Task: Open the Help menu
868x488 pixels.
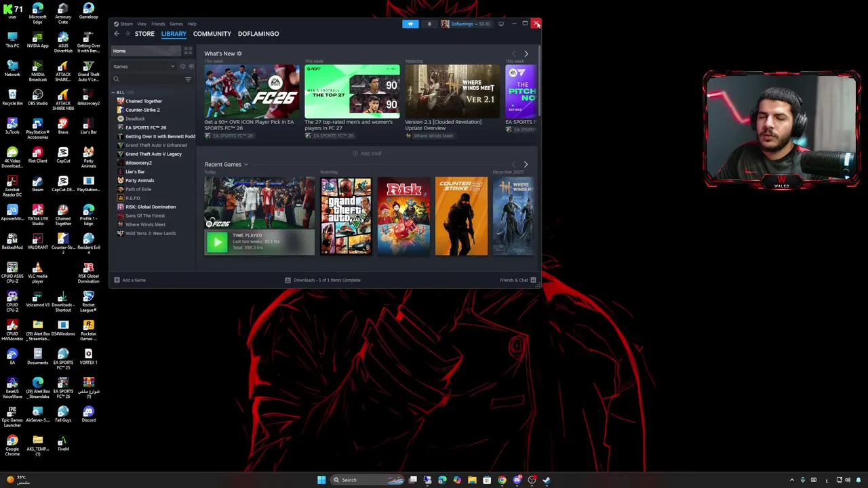Action: pyautogui.click(x=192, y=24)
